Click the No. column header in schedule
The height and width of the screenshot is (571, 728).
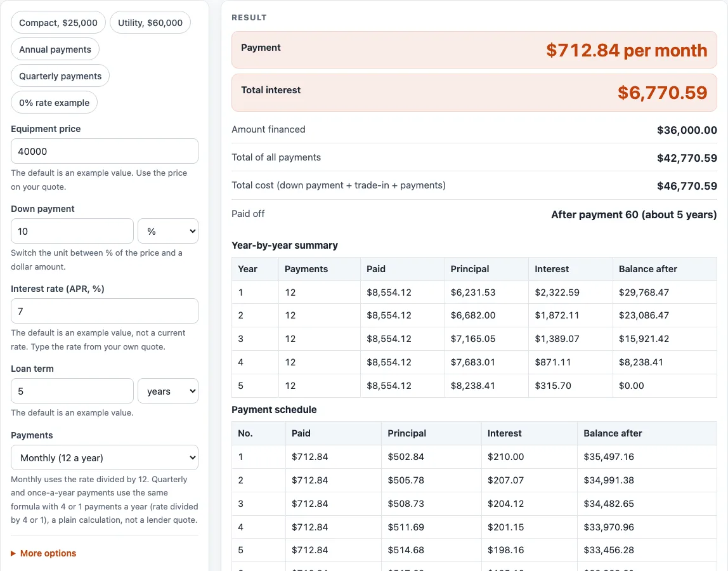pos(245,433)
